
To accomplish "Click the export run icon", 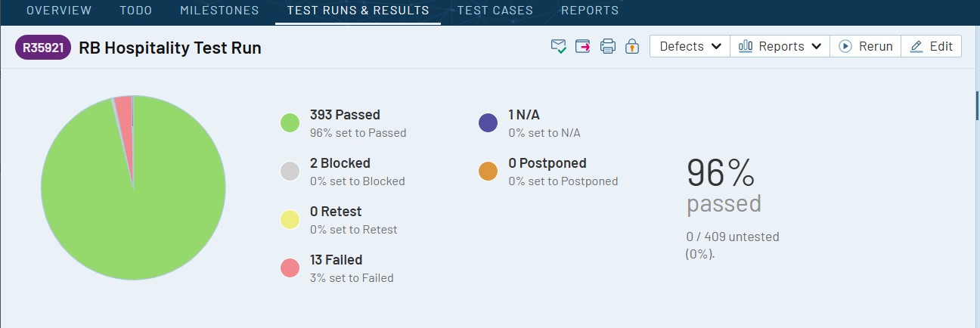I will [x=583, y=47].
